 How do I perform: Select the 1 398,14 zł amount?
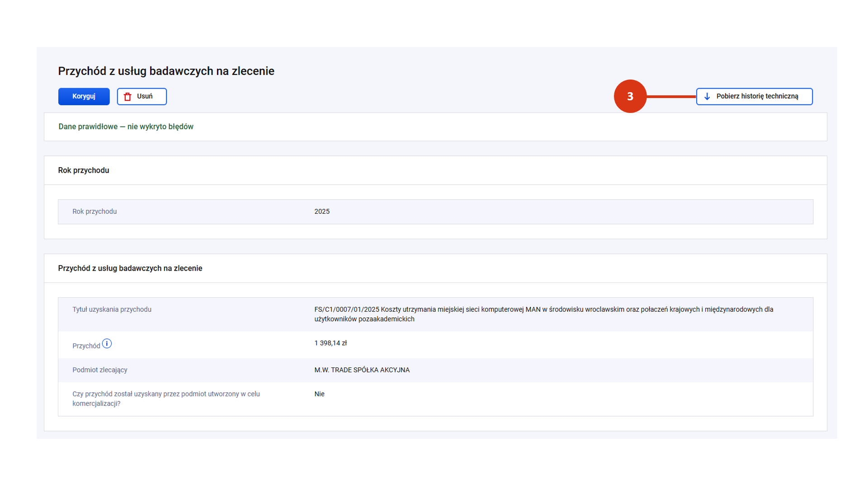coord(330,343)
